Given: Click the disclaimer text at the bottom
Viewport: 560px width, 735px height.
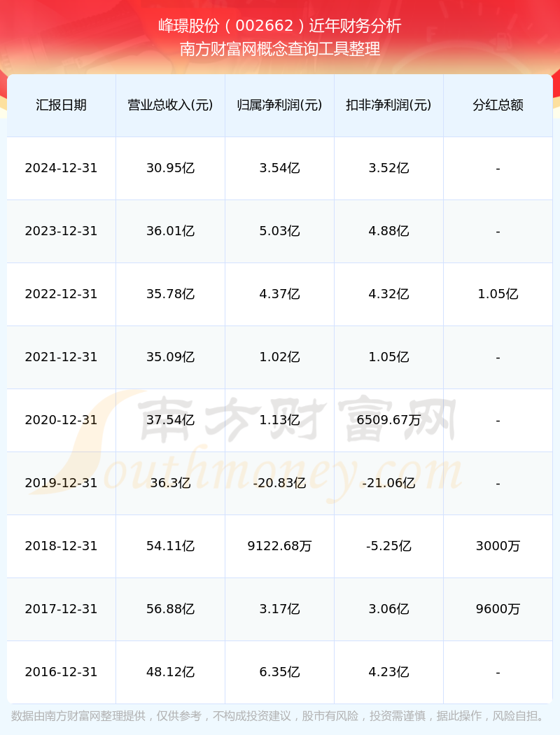Looking at the screenshot, I should 279,716.
